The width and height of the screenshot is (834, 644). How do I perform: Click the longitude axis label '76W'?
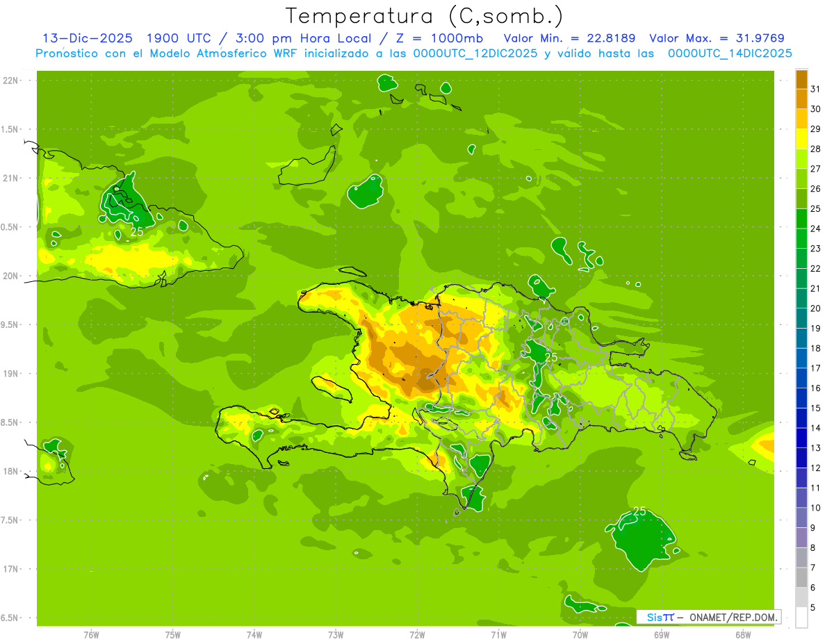pos(91,635)
